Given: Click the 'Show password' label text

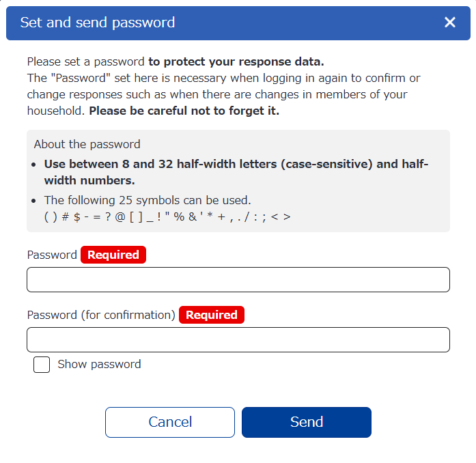Looking at the screenshot, I should point(99,365).
